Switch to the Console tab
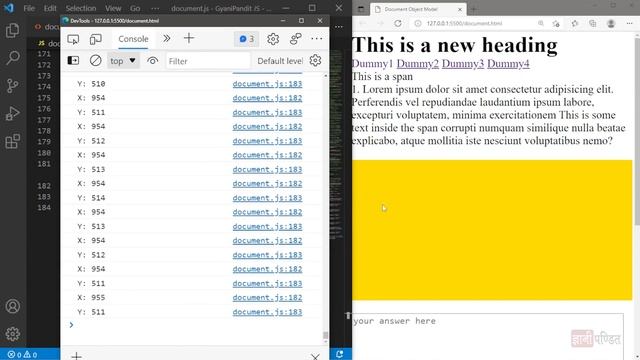The width and height of the screenshot is (640, 360). click(133, 39)
